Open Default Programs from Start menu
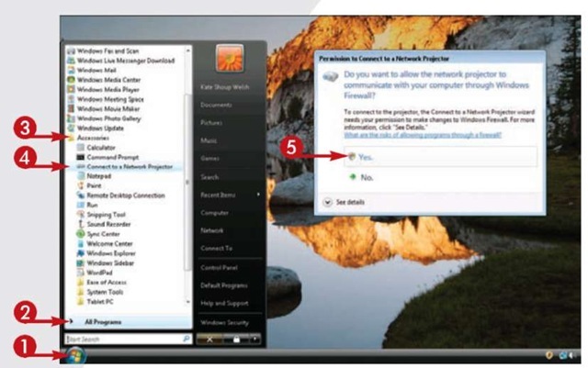The height and width of the screenshot is (368, 588). (224, 285)
